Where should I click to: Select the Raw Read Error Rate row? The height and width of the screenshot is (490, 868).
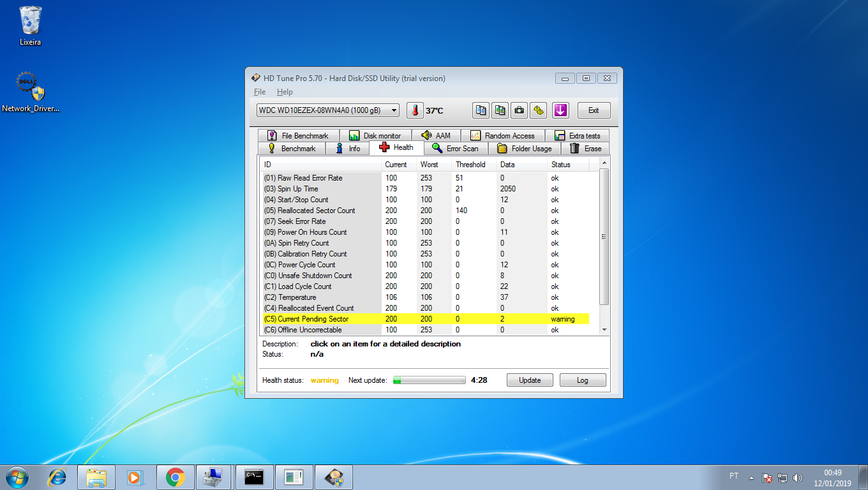pyautogui.click(x=426, y=178)
